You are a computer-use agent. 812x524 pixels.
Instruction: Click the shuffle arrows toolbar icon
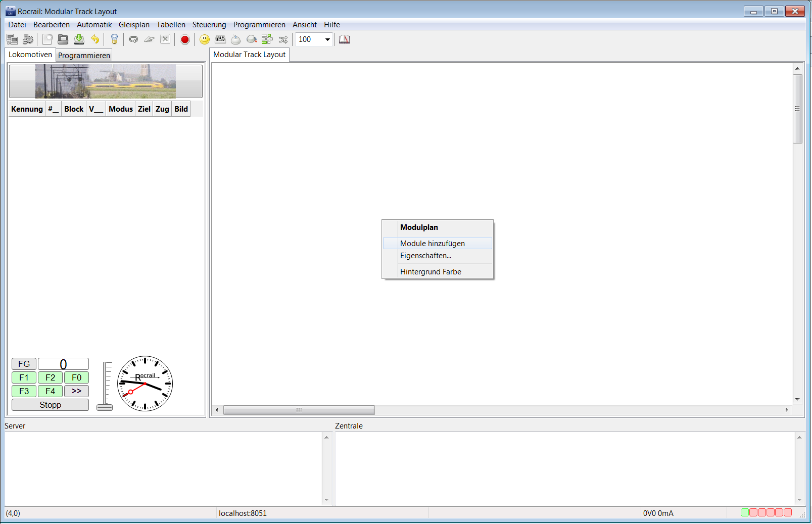283,39
